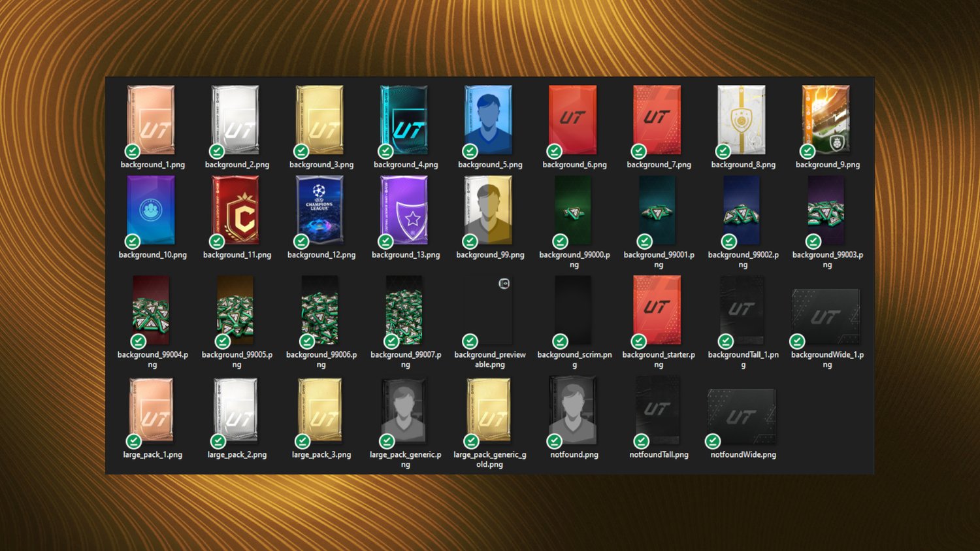Click the file name background_99003.png
Image resolution: width=980 pixels, height=551 pixels.
[x=828, y=259]
